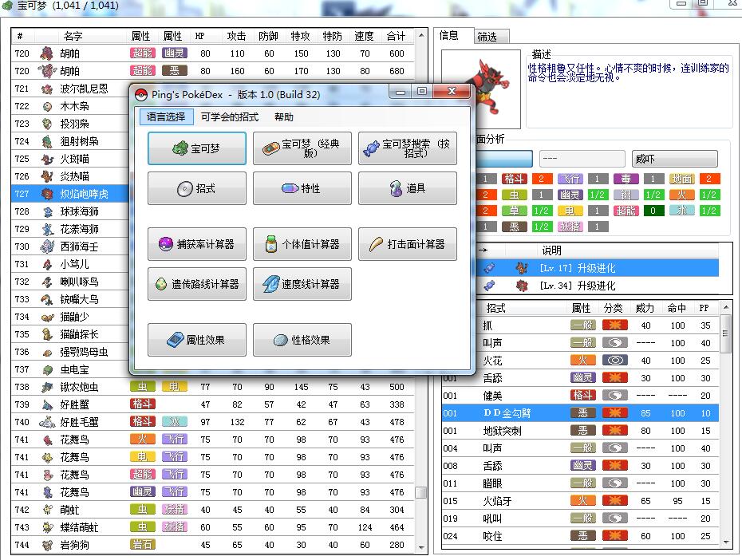Viewport: 742px width, 560px height.
Task: Click the 炽焰咆哮虎 sprite in the highlighted row
Action: coord(47,194)
